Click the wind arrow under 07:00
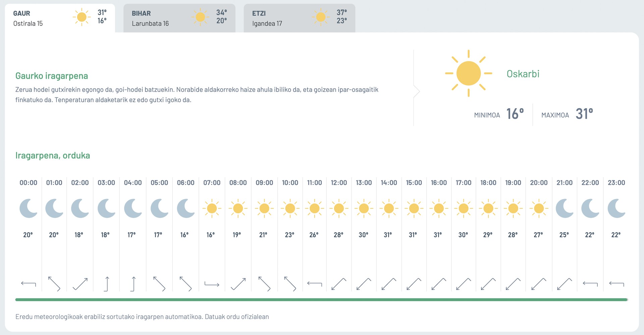Screen dimensions: 644x335 click(212, 284)
